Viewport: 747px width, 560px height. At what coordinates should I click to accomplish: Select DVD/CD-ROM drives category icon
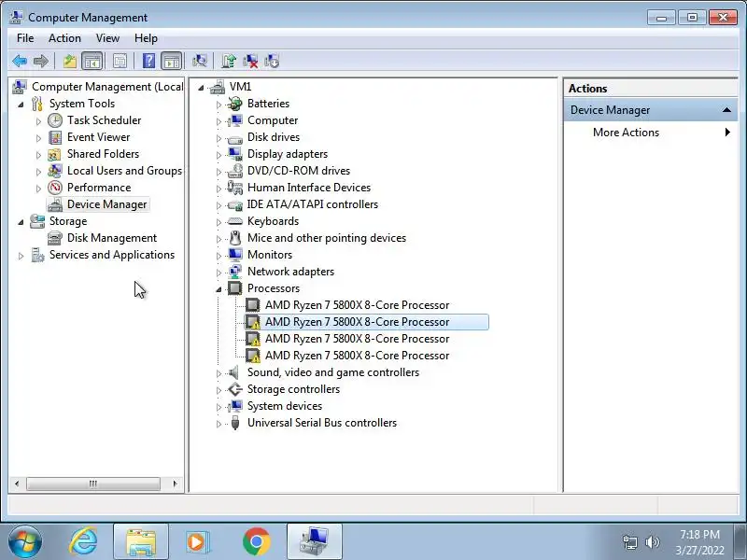click(235, 171)
